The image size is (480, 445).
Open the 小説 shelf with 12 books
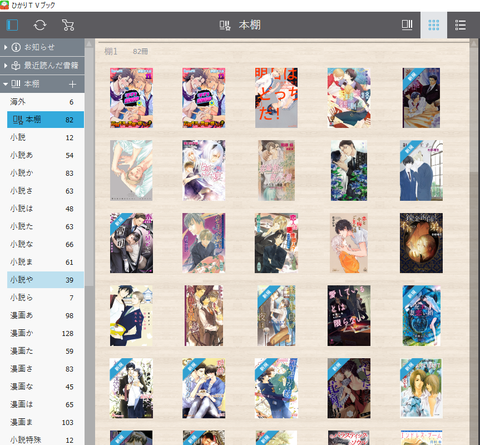point(42,137)
